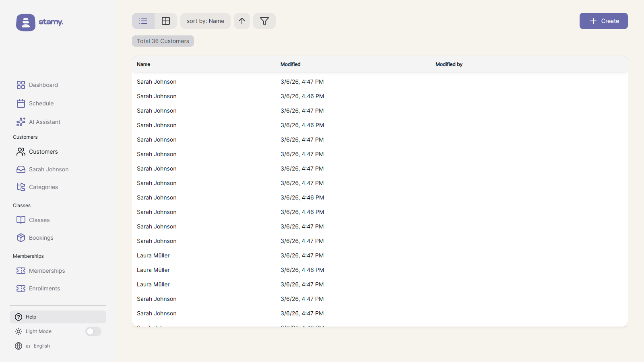Screen dimensions: 644x362
Task: Click the stamy logo icon
Action: pyautogui.click(x=26, y=22)
